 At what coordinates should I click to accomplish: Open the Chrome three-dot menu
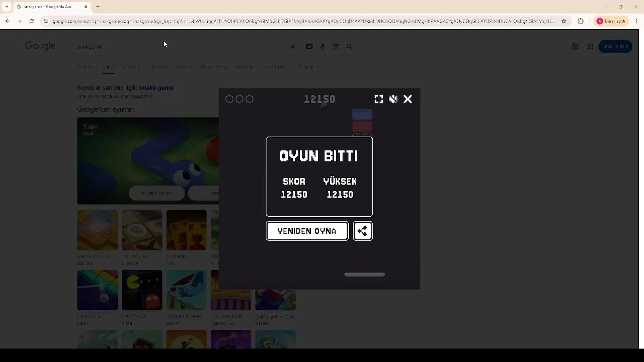click(x=637, y=21)
